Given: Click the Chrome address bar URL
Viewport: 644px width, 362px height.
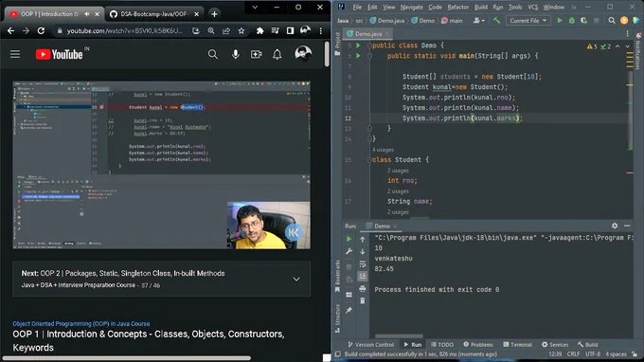Looking at the screenshot, I should (x=124, y=31).
